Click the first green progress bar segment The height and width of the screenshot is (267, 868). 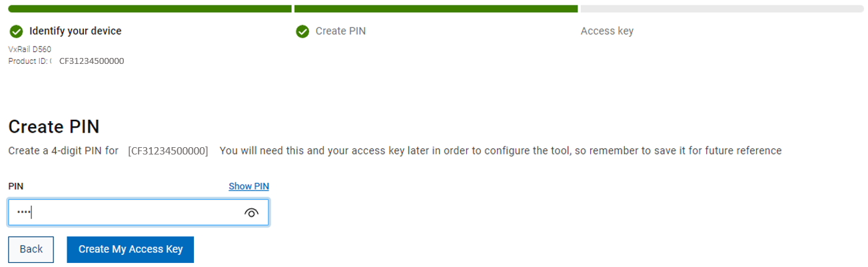pyautogui.click(x=150, y=9)
